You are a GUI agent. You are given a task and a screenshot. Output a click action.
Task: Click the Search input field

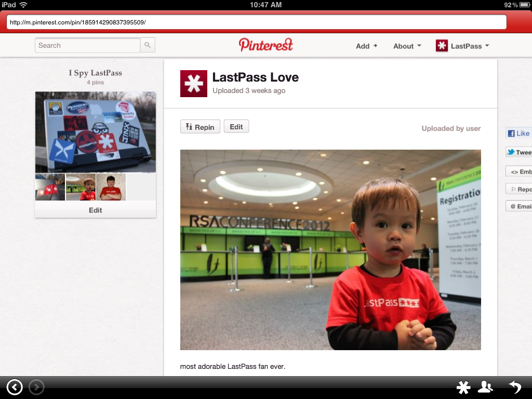[x=87, y=45]
